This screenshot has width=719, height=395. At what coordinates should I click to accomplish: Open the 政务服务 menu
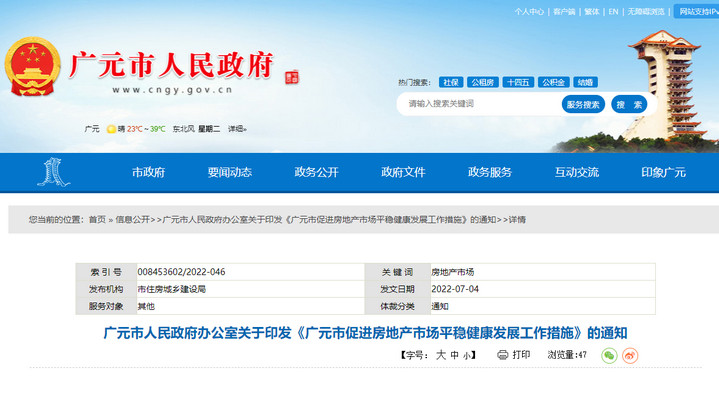point(490,172)
